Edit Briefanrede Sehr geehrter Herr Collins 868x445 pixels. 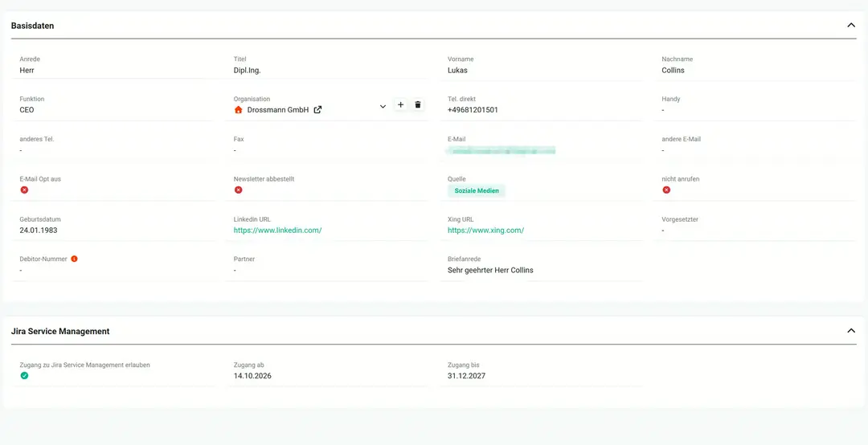click(x=490, y=270)
